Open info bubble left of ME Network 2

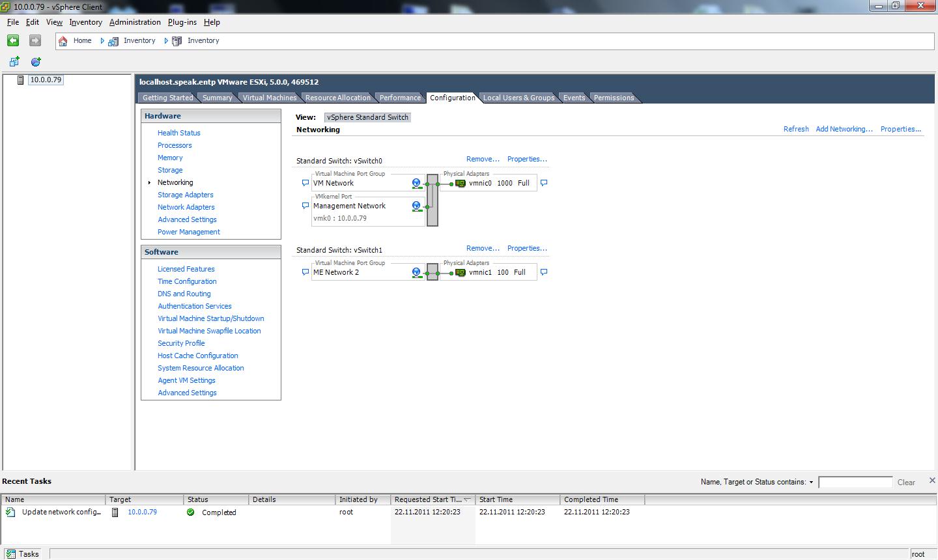[305, 273]
